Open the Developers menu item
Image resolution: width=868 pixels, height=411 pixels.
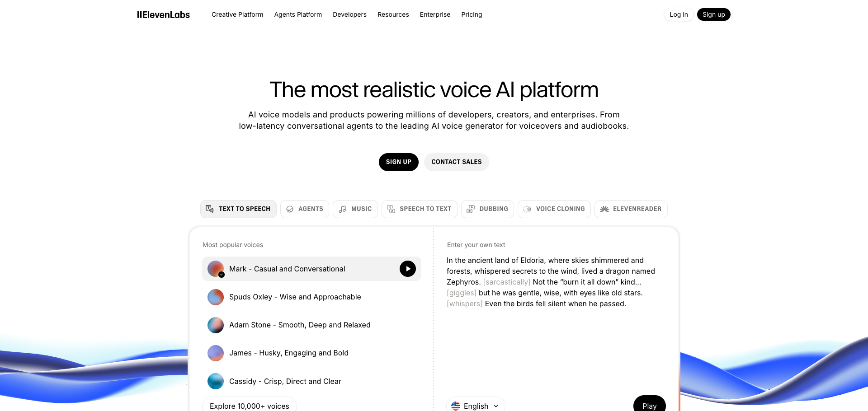point(349,14)
